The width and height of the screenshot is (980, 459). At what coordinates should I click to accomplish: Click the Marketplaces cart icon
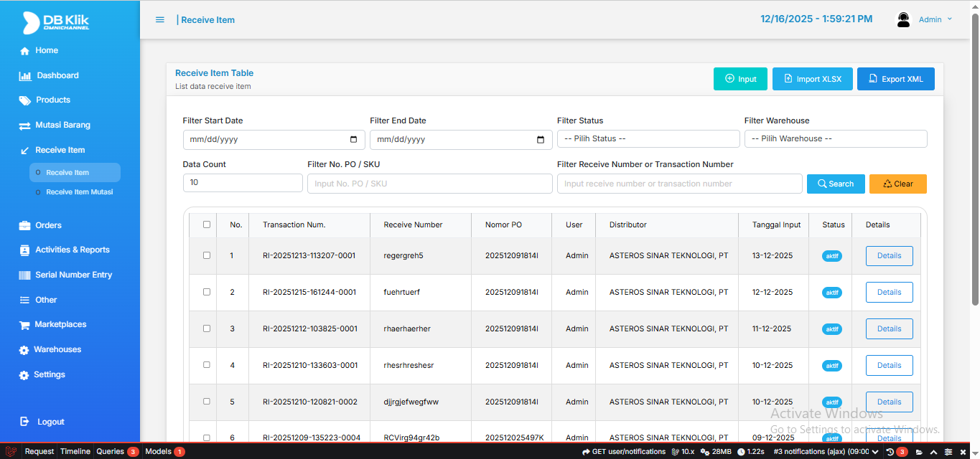coord(24,325)
